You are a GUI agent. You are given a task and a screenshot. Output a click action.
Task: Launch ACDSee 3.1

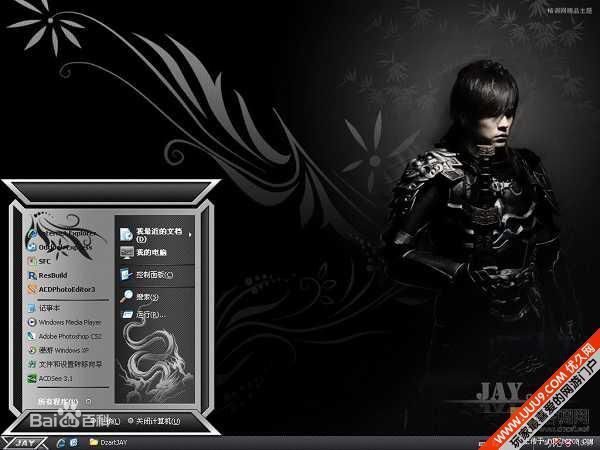(x=50, y=378)
